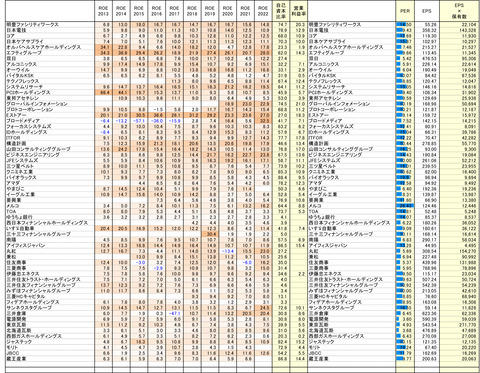Image resolution: width=480 pixels, height=373 pixels.
Task: Select the 215.27 EPS cell for オルバヘルスケアホールディングス
Action: coord(427,47)
